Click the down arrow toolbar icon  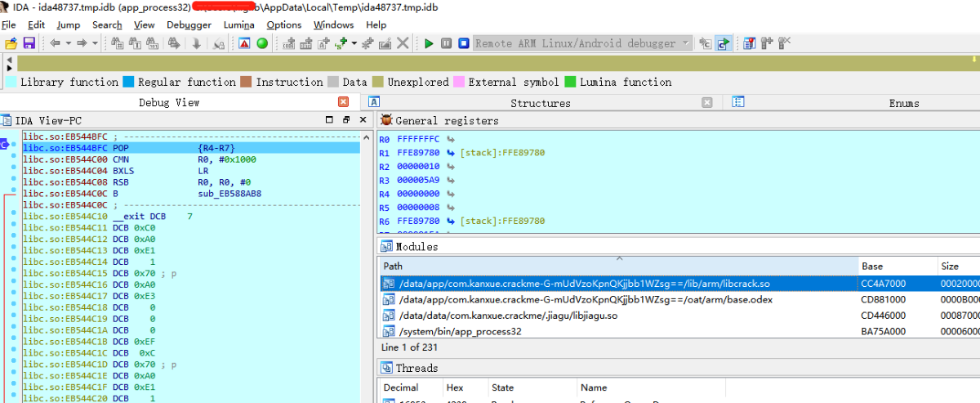tap(197, 43)
